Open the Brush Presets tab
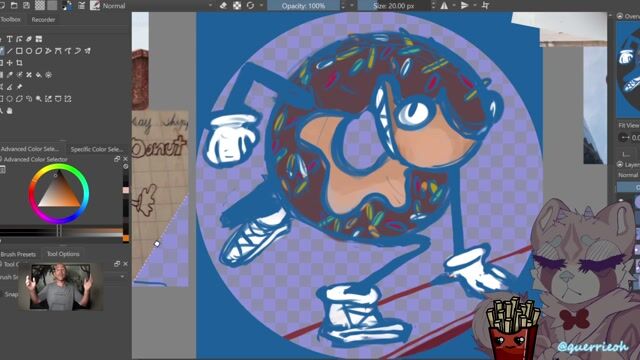The width and height of the screenshot is (640, 360). click(18, 254)
